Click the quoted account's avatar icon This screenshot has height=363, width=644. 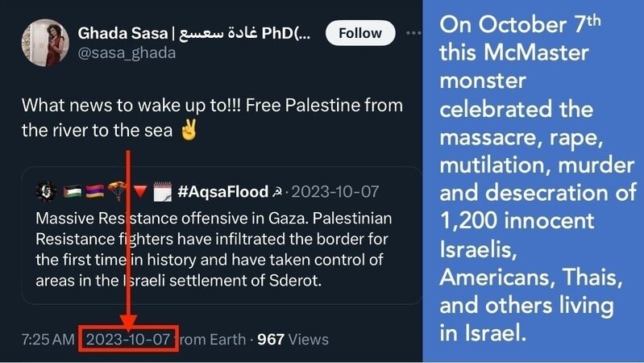click(x=46, y=193)
